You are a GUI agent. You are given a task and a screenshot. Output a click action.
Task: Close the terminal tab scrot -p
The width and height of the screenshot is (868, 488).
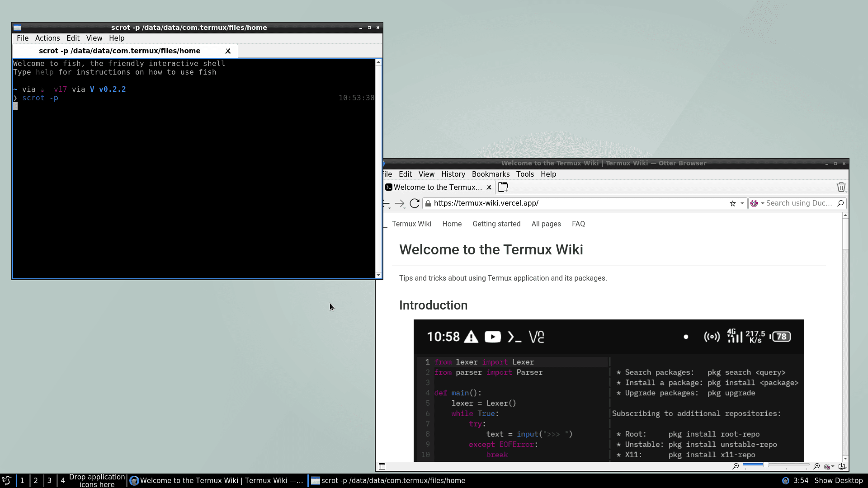coord(228,51)
